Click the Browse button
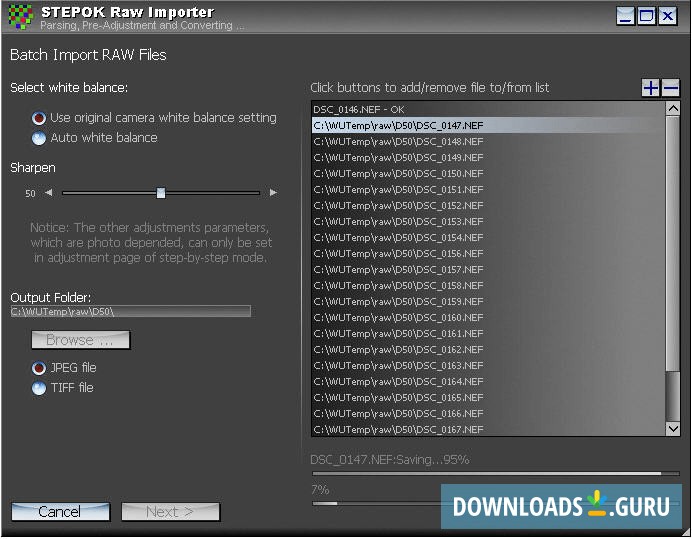Image resolution: width=692 pixels, height=539 pixels. (x=81, y=340)
